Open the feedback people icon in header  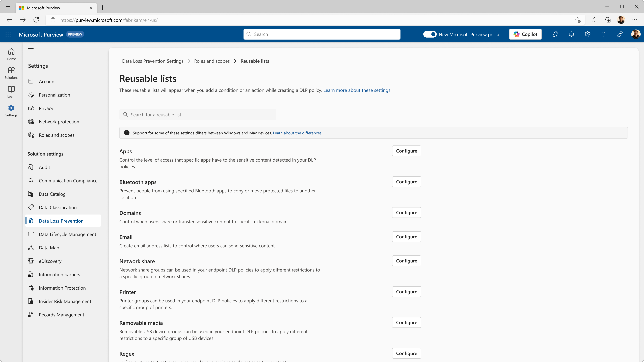(620, 34)
